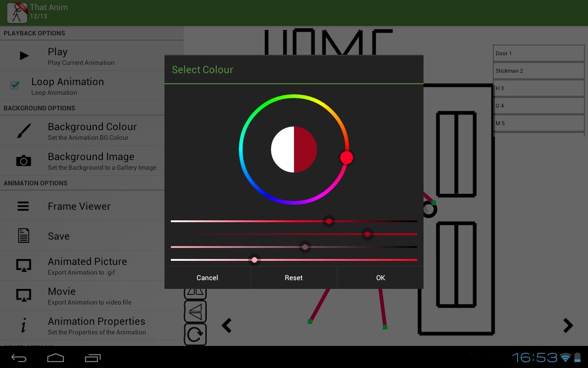Click the first slider's red thumb

pos(329,221)
